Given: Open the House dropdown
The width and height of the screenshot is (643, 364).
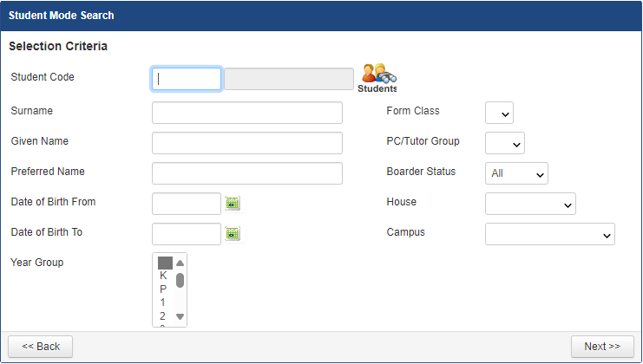Looking at the screenshot, I should coord(530,204).
